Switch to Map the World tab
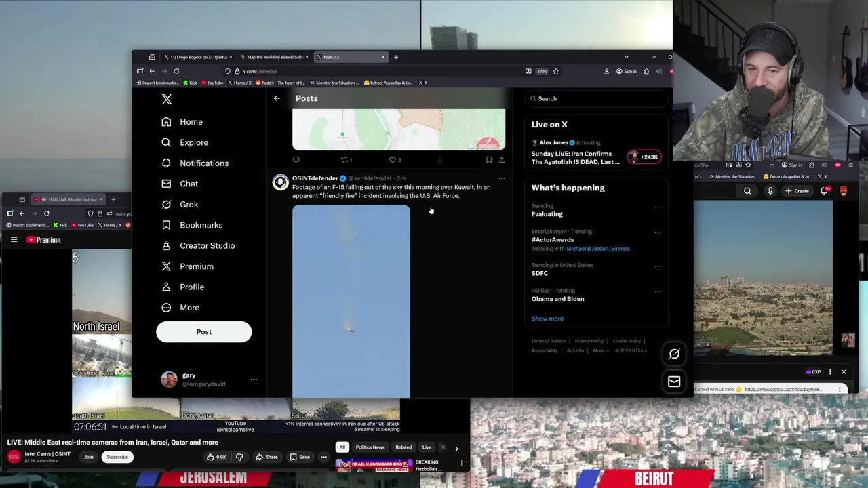Viewport: 868px width, 488px height. [273, 57]
